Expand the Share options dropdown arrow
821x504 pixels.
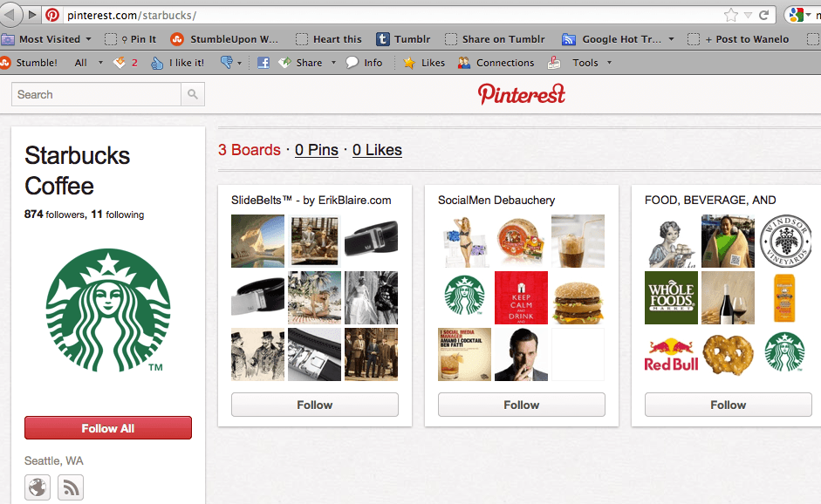pos(333,63)
